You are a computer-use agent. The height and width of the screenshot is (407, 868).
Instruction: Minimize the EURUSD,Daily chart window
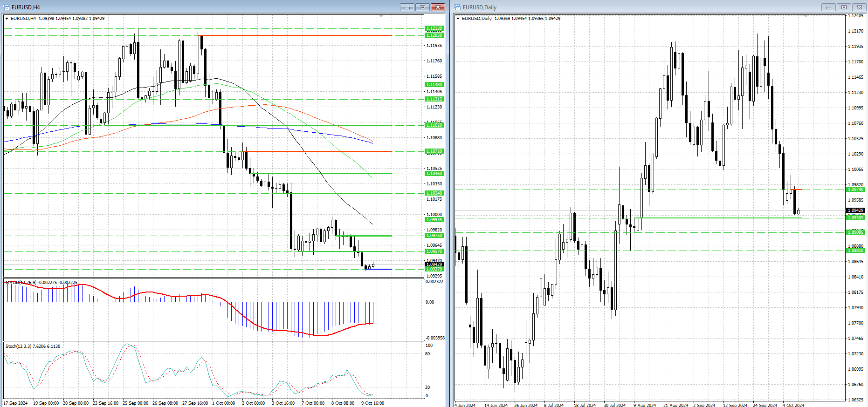828,7
